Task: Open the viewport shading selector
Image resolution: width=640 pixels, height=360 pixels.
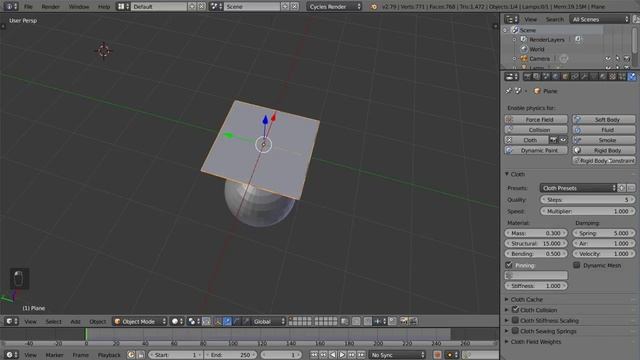Action: point(177,322)
